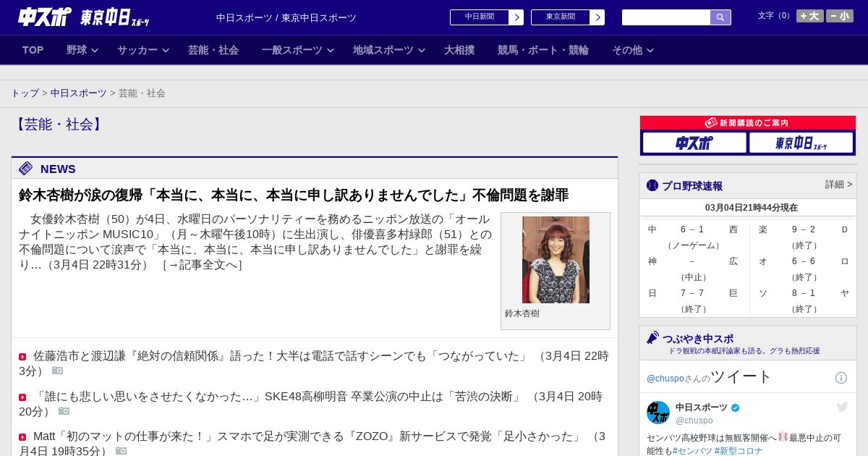Focus the site search input field
The width and height of the screenshot is (868, 456).
point(666,17)
